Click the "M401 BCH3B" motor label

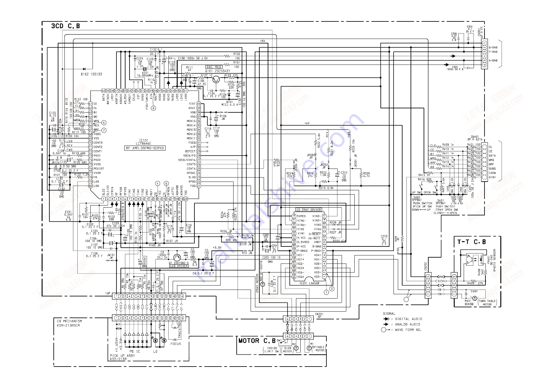468,303
